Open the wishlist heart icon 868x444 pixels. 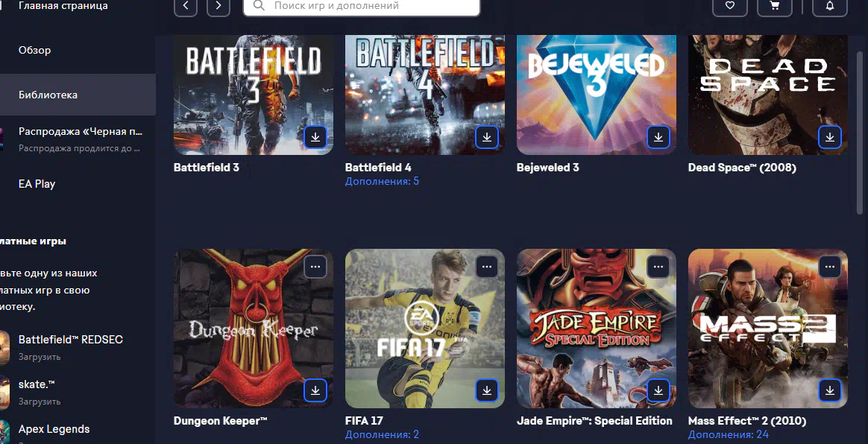pos(729,5)
